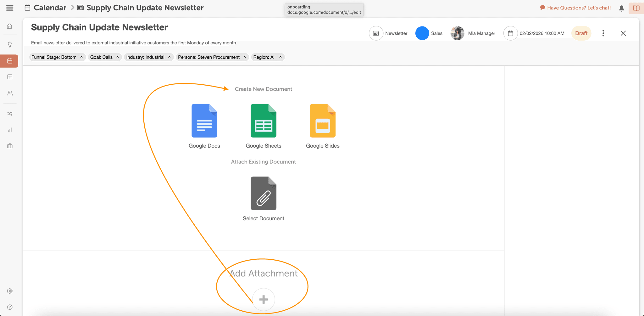Open the three-dot overflow menu
Viewport: 644px width, 316px height.
pyautogui.click(x=603, y=33)
